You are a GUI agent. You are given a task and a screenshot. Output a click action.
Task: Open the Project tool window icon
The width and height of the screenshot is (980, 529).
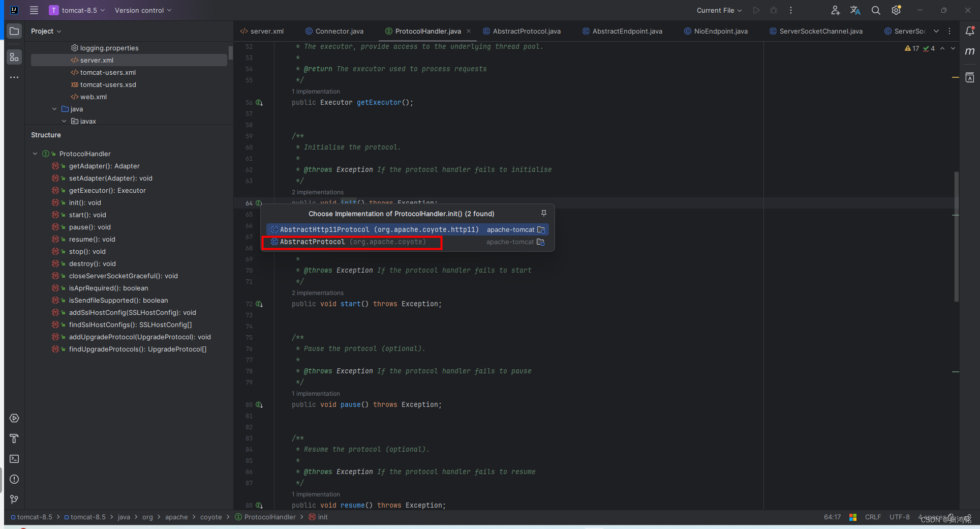point(14,31)
